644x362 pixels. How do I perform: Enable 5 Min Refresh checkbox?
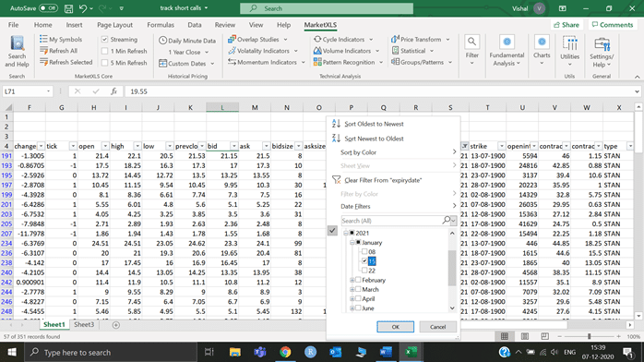point(105,63)
